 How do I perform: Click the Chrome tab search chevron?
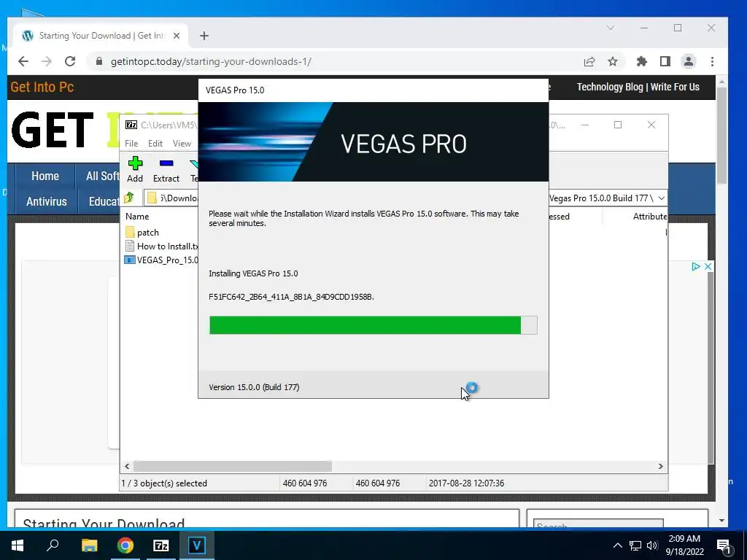[611, 28]
